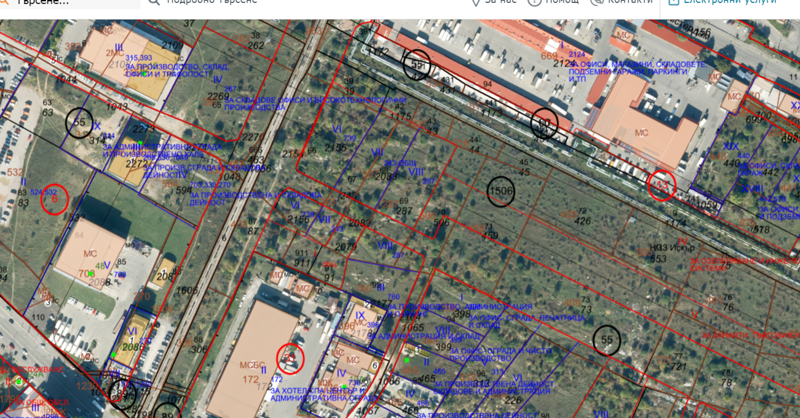
Task: Select the black circle marker labeled 1506
Action: pyautogui.click(x=501, y=191)
